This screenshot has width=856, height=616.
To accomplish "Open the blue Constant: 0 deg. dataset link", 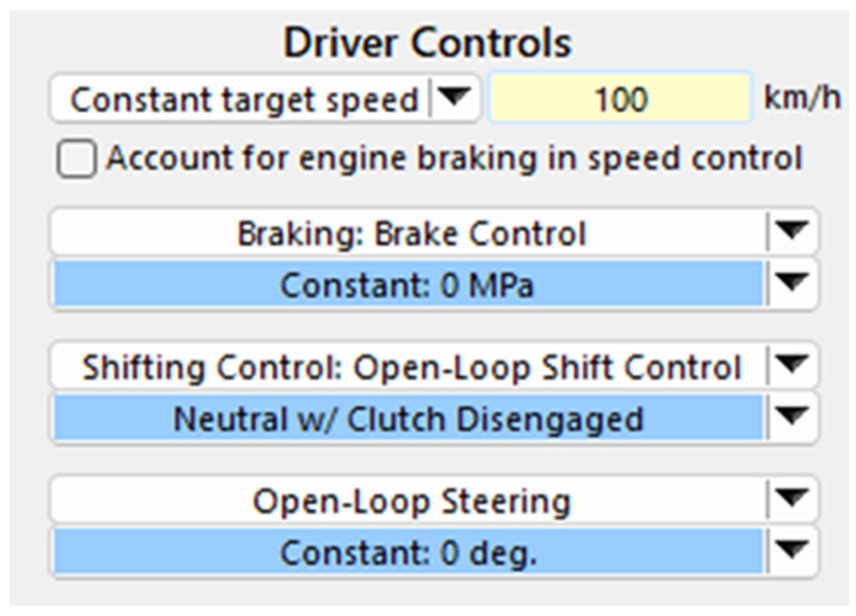I will 407,552.
